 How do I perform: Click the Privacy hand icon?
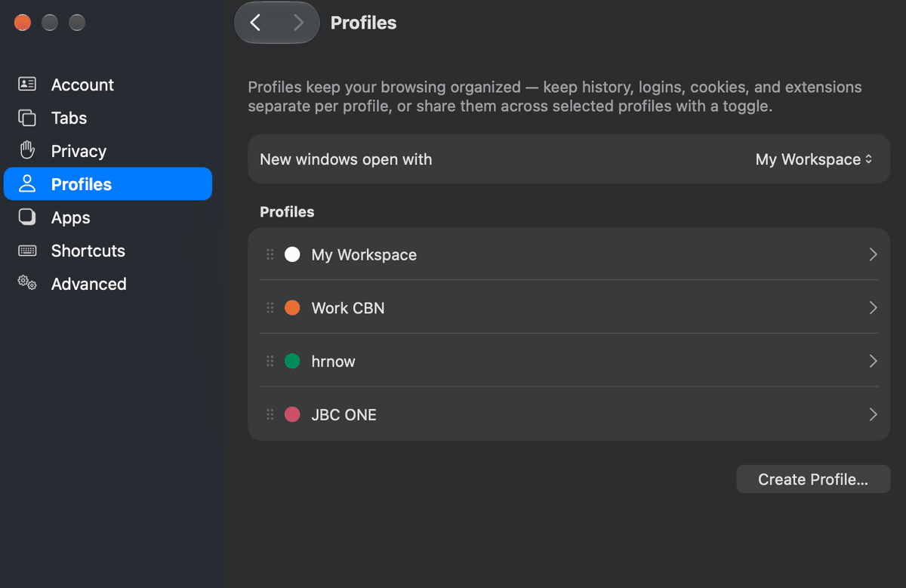click(27, 150)
